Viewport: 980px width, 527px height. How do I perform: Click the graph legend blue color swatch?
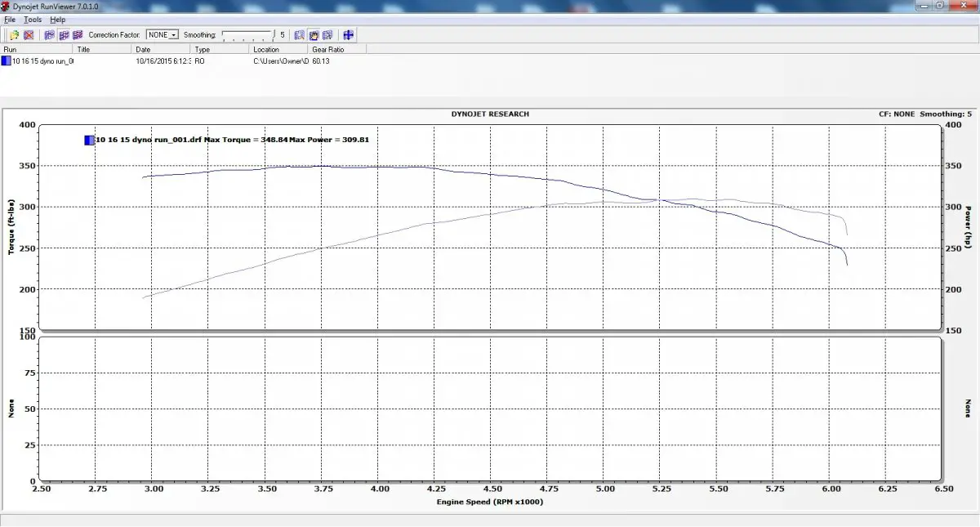tap(89, 140)
